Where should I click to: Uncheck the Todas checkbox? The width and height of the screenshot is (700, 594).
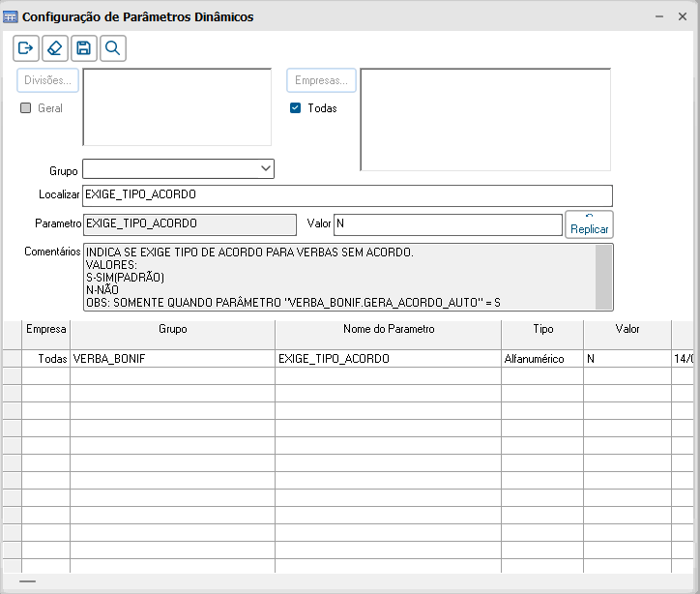point(296,108)
